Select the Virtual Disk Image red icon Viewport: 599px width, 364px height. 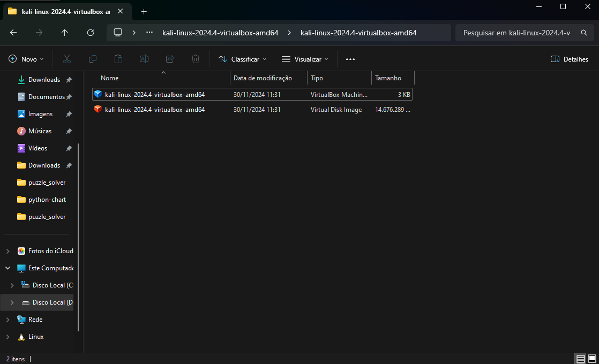98,109
